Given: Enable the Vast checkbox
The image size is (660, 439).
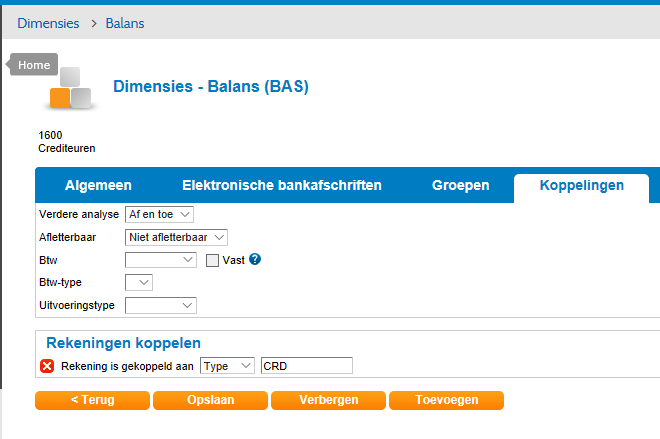Looking at the screenshot, I should click(x=212, y=260).
